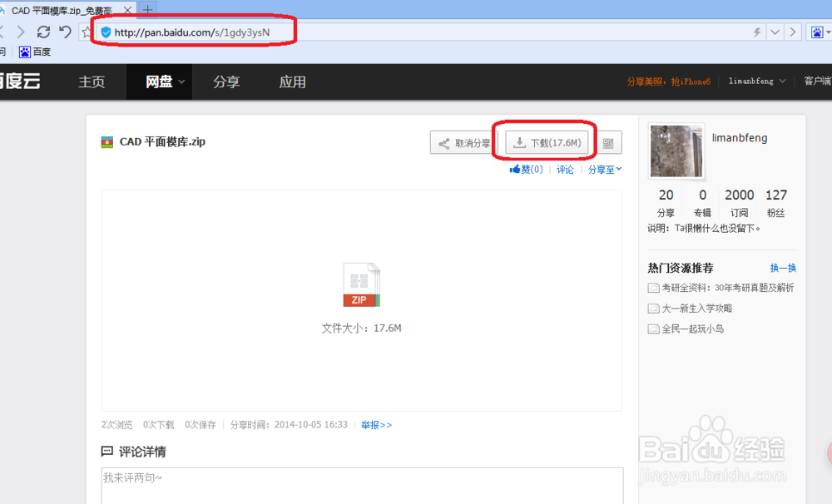
Task: Click the go arrow at address bar end
Action: point(793,32)
